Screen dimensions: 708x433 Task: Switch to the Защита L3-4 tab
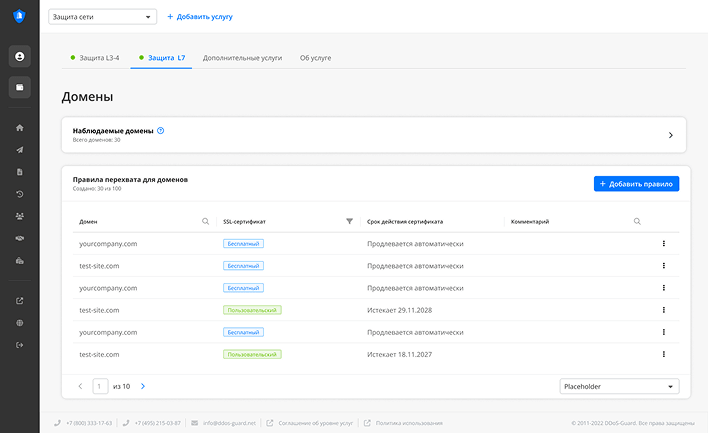pos(95,58)
